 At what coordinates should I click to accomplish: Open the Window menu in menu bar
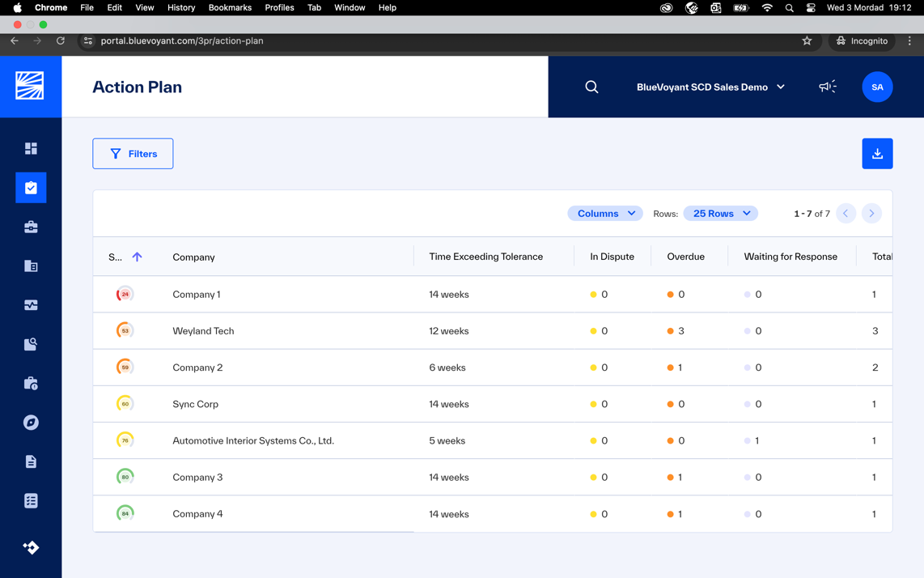click(350, 7)
